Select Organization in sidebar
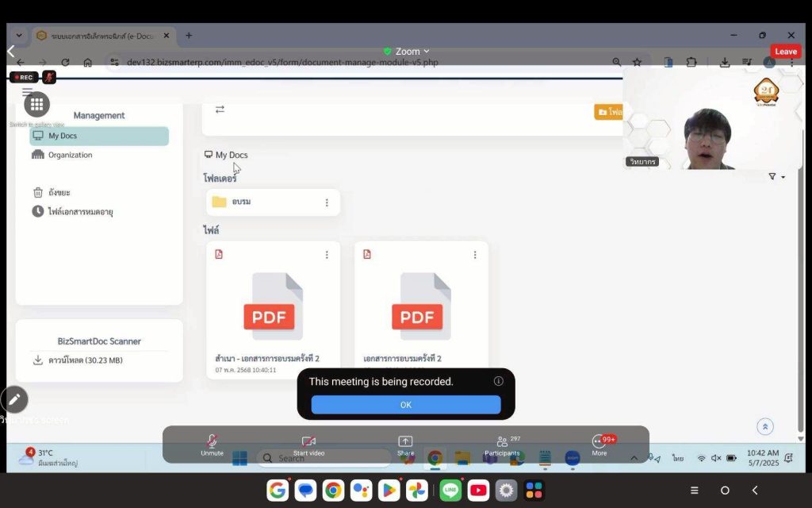This screenshot has width=812, height=508. 70,156
